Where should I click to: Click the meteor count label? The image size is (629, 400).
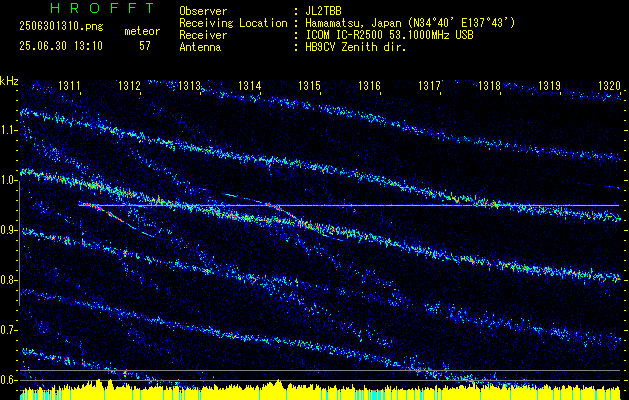(x=142, y=31)
